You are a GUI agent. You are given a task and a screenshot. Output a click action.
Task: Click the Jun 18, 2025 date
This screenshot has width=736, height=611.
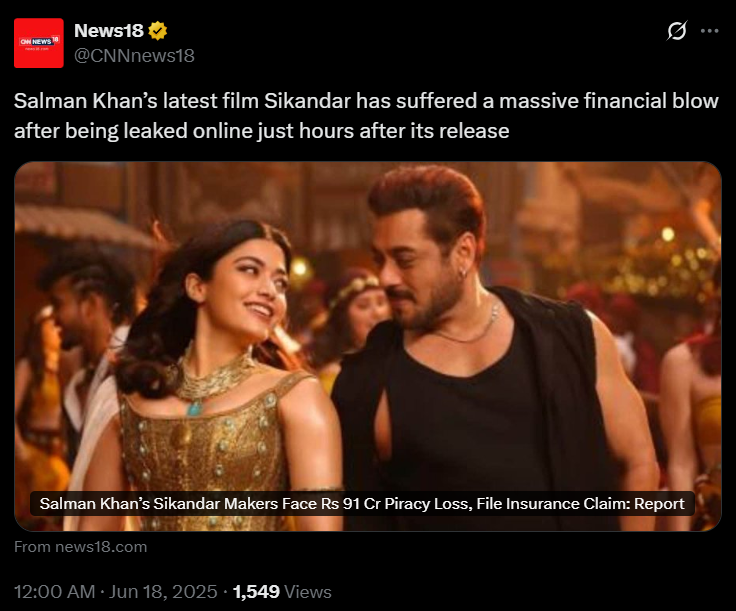[163, 591]
